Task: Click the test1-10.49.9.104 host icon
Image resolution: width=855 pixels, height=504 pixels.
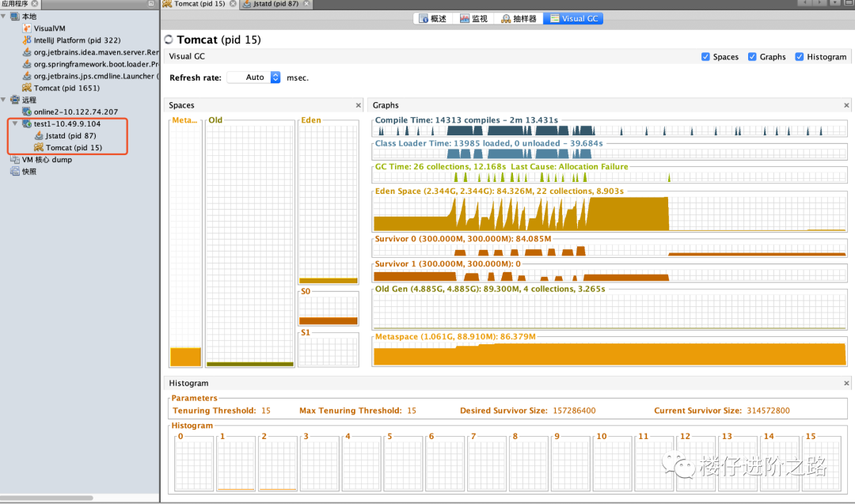Action: click(27, 123)
